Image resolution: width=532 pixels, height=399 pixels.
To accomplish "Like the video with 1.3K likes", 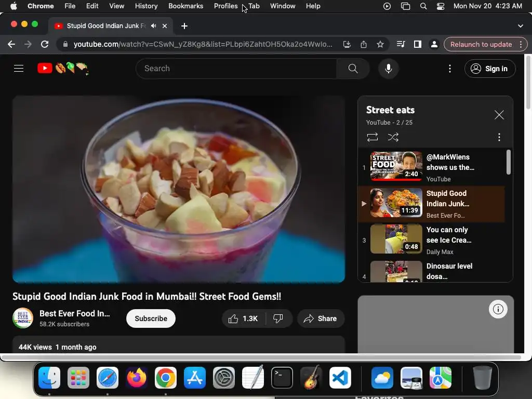I will coord(243,318).
